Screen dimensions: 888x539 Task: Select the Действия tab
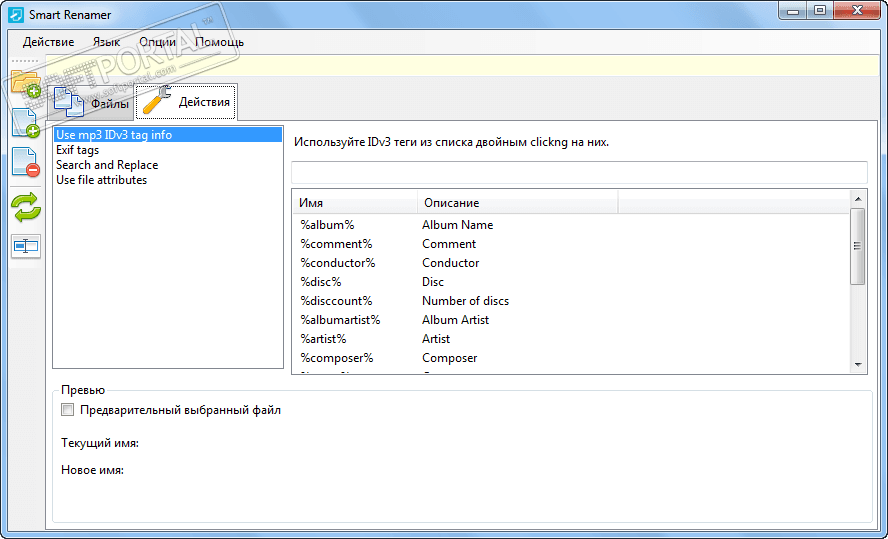tap(186, 102)
